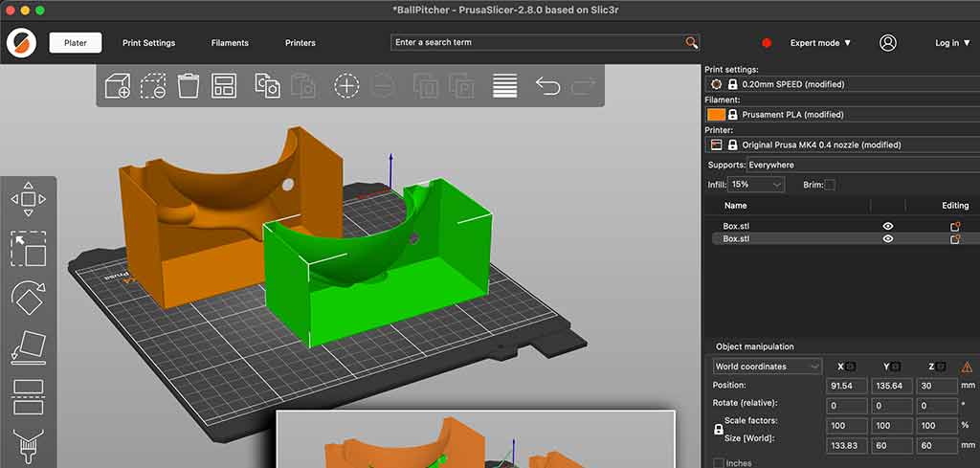Click the Arrange objects icon
Image resolution: width=980 pixels, height=468 pixels.
point(224,85)
